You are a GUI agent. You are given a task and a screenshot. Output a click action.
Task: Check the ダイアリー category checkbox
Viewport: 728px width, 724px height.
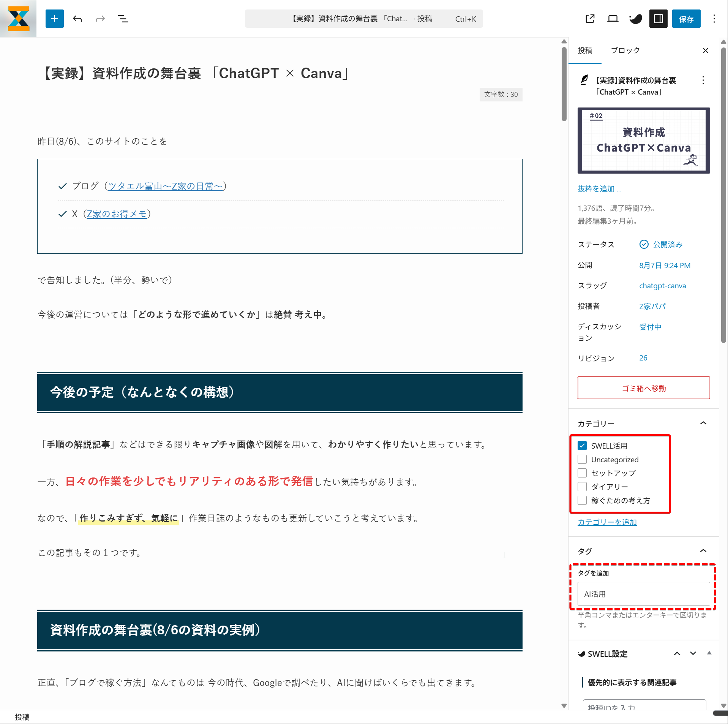coord(582,487)
